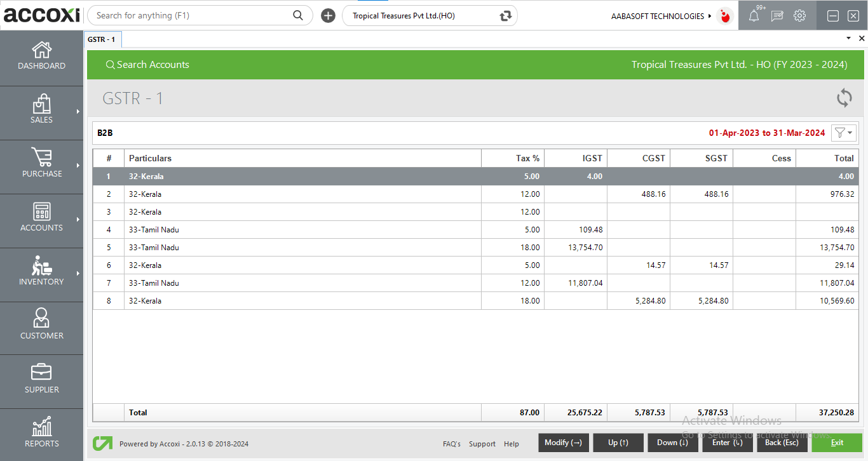Open the Dashboard from the sidebar
Image resolution: width=868 pixels, height=461 pixels.
[41, 56]
